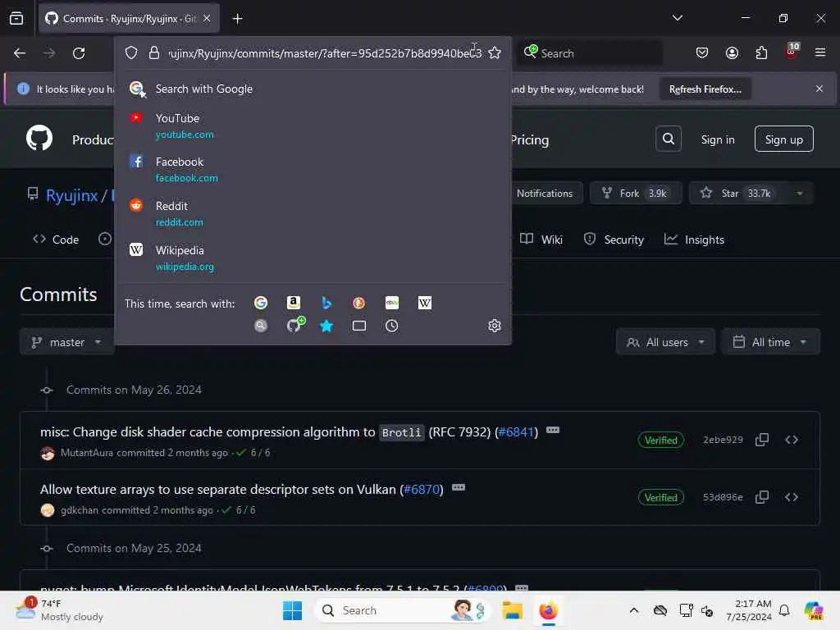Open the Star lists dropdown arrow
This screenshot has height=630, width=840.
click(x=799, y=194)
